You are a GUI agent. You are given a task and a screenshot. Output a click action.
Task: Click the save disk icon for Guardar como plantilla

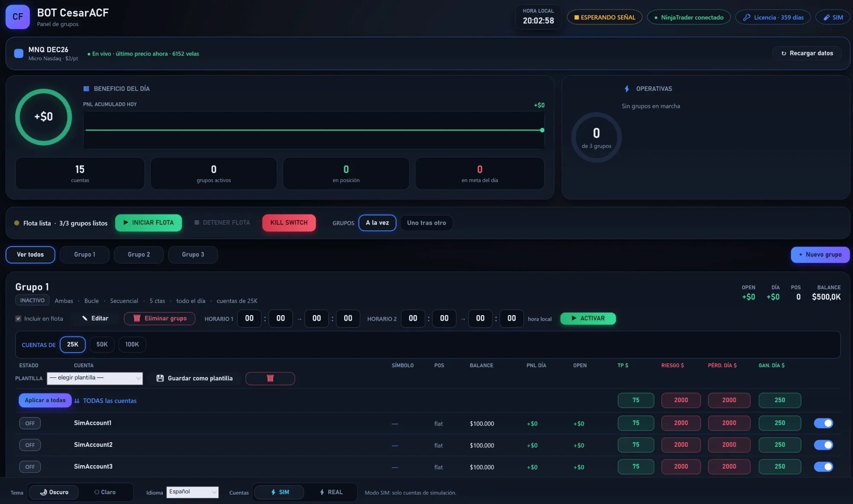160,378
